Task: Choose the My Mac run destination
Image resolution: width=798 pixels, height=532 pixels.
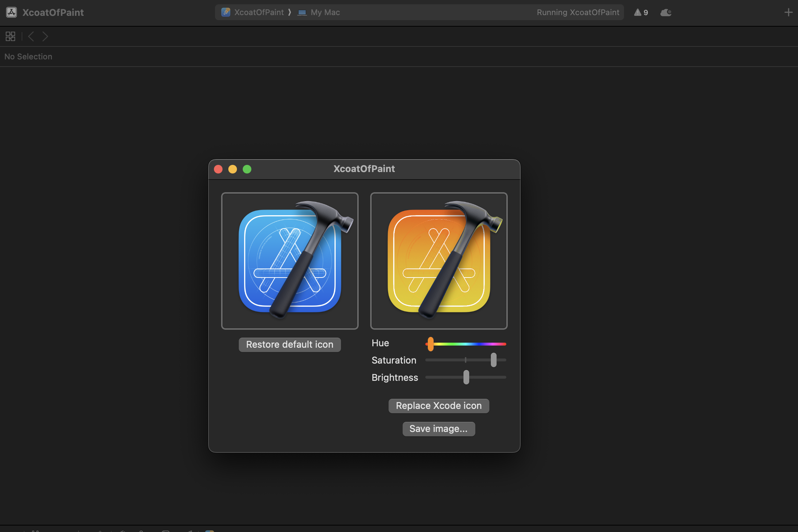Action: click(x=325, y=12)
